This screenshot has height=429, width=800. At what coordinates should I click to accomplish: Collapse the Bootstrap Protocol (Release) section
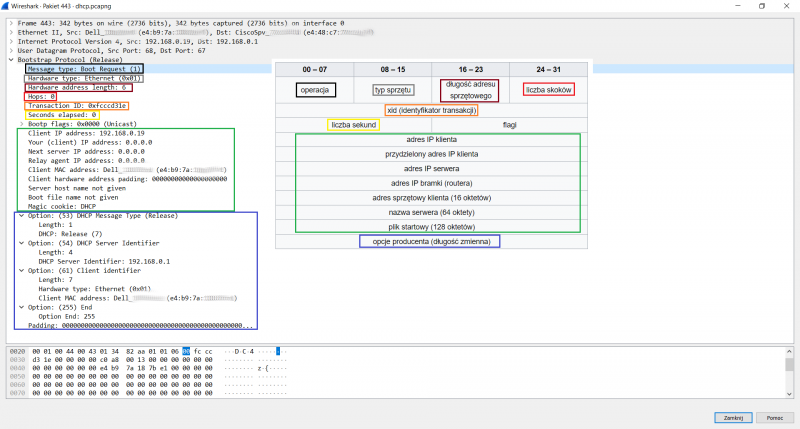[x=11, y=59]
